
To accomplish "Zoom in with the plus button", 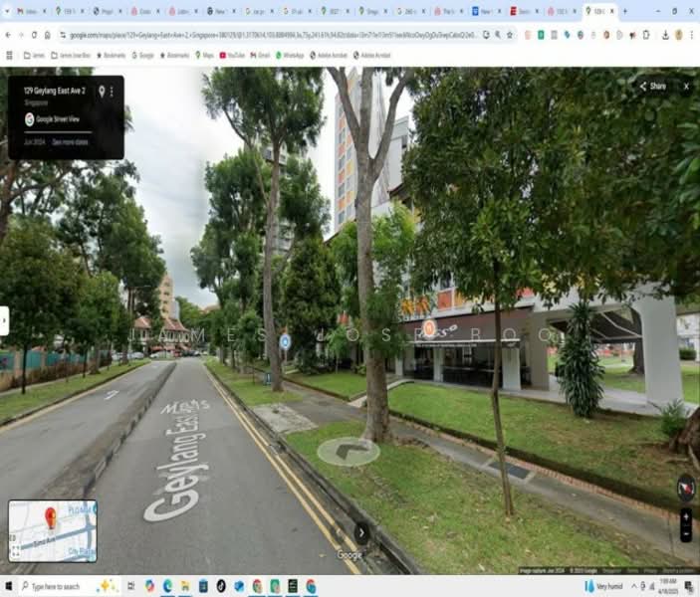I will click(686, 517).
